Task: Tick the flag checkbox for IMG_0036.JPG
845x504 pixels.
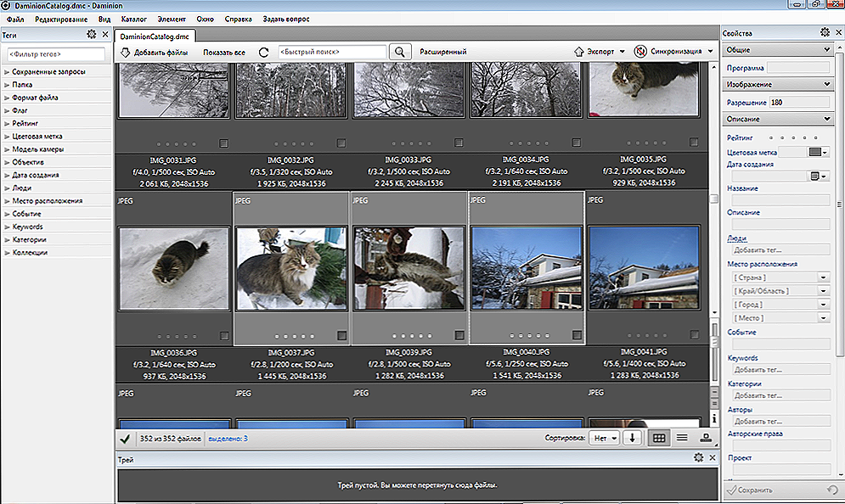Action: pyautogui.click(x=223, y=335)
